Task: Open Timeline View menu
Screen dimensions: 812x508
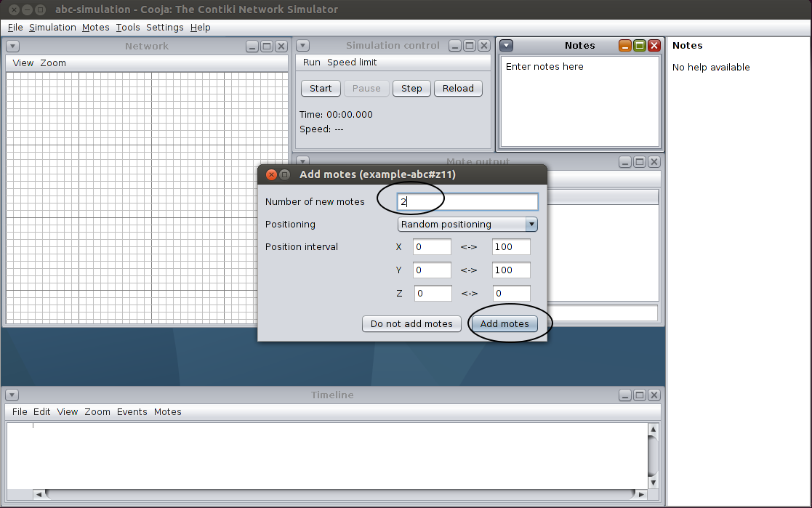Action: 68,411
